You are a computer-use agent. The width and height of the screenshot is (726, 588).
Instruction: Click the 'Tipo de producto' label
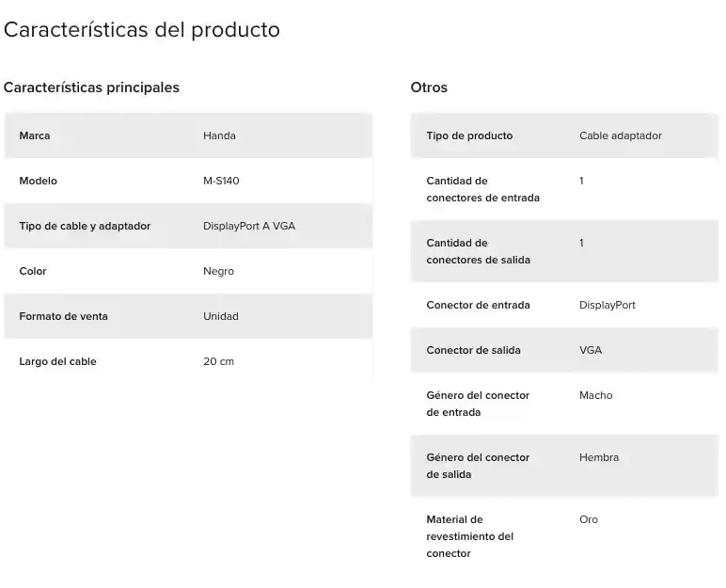[469, 135]
